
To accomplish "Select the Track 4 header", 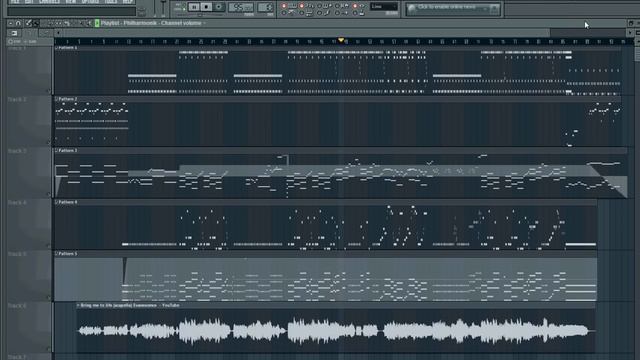I will coord(29,225).
